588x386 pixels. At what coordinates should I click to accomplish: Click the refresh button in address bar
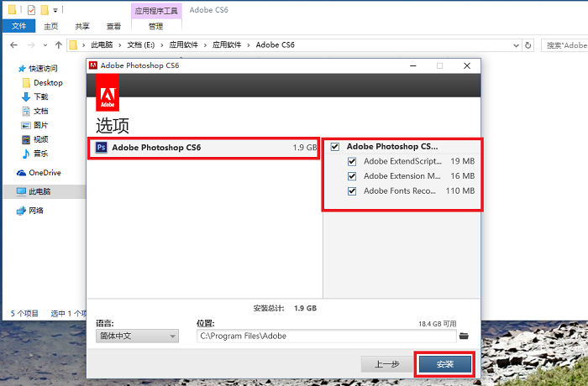point(528,45)
